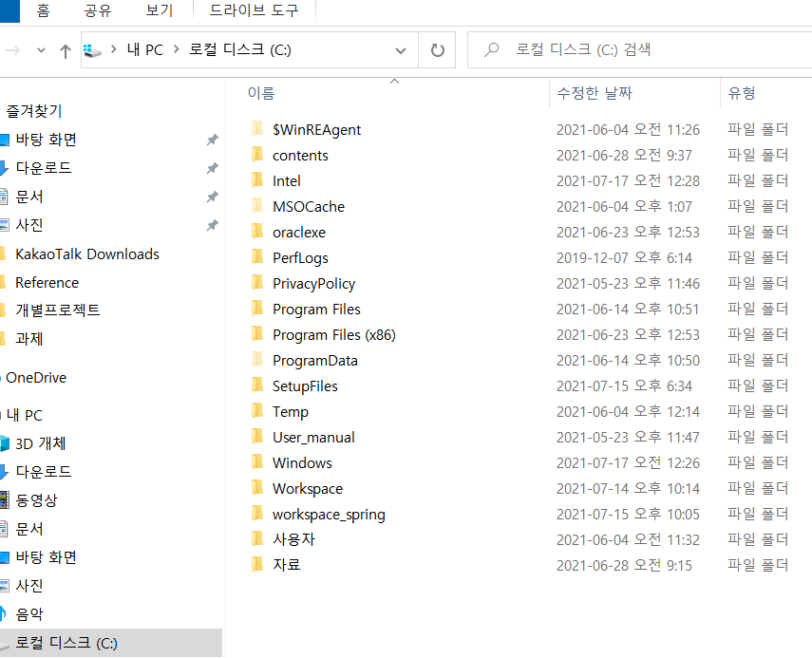This screenshot has width=812, height=658.
Task: Open 다운로드 under 내 PC
Action: [44, 472]
